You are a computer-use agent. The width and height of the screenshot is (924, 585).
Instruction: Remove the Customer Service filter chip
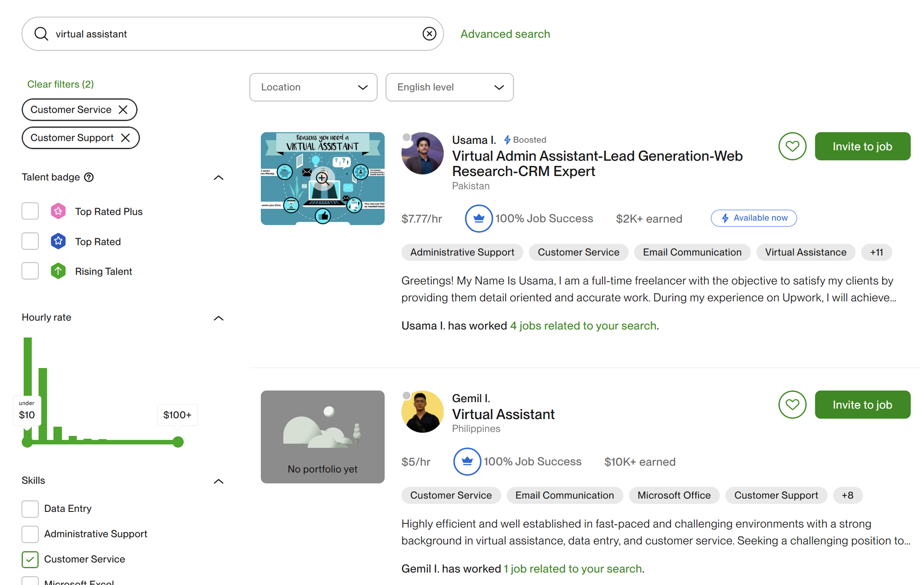123,110
